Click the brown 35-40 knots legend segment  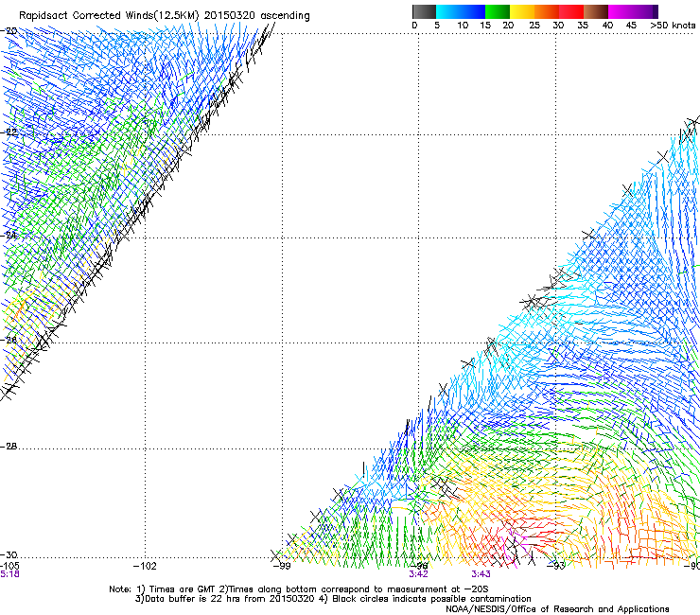click(x=596, y=11)
